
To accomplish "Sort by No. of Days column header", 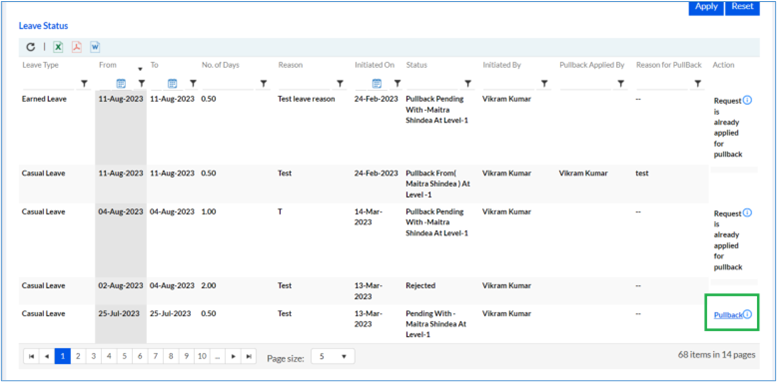I will click(220, 65).
